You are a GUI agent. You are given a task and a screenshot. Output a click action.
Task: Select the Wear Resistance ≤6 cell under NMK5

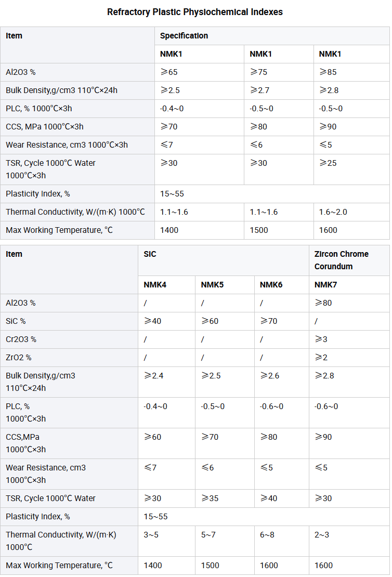click(x=225, y=474)
